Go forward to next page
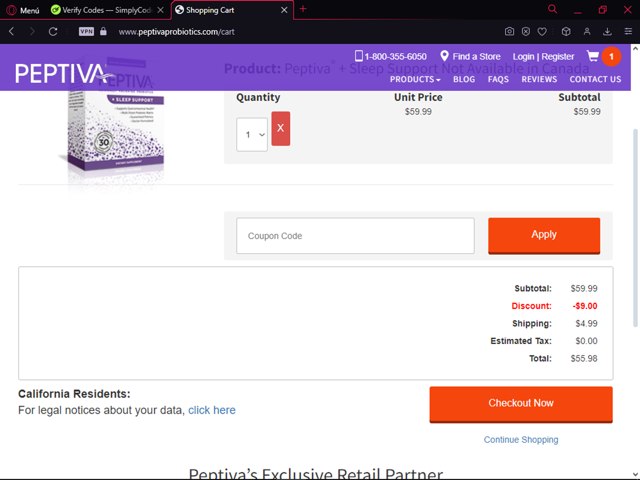Screen dimensions: 640x480 32,31
